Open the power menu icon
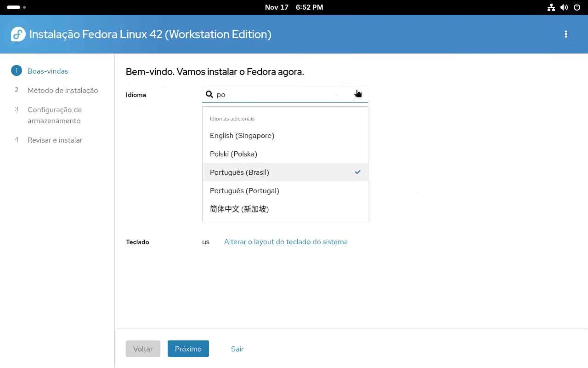588x368 pixels. pyautogui.click(x=577, y=7)
